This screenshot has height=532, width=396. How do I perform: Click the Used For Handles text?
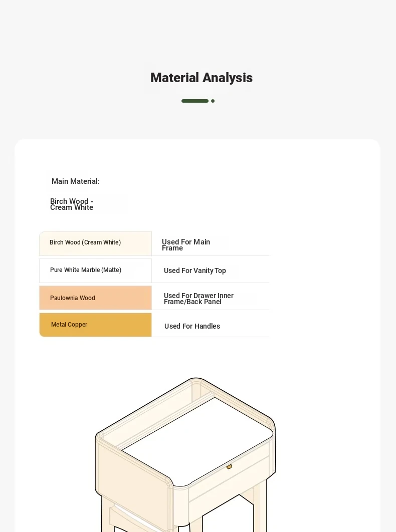(192, 326)
